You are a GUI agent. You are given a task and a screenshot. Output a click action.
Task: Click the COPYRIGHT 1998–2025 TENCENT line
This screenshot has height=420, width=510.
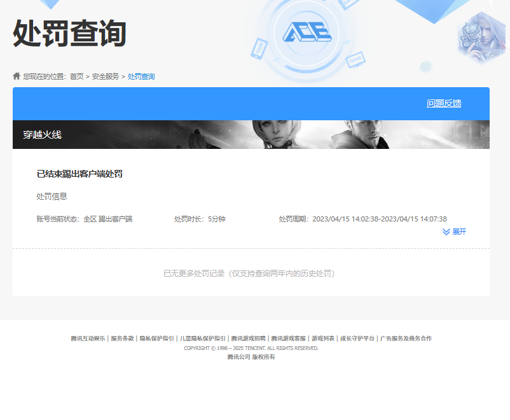coord(251,348)
